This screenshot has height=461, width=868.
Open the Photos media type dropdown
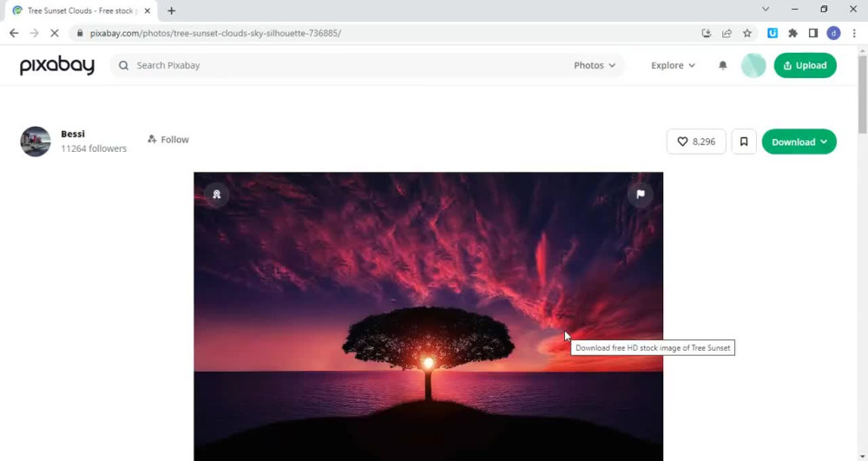coord(594,65)
